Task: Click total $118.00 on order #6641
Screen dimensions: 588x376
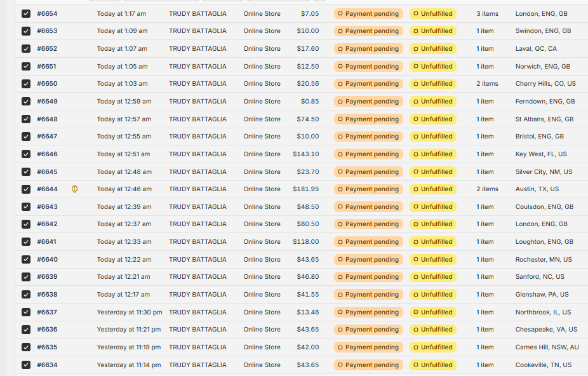Action: 306,242
